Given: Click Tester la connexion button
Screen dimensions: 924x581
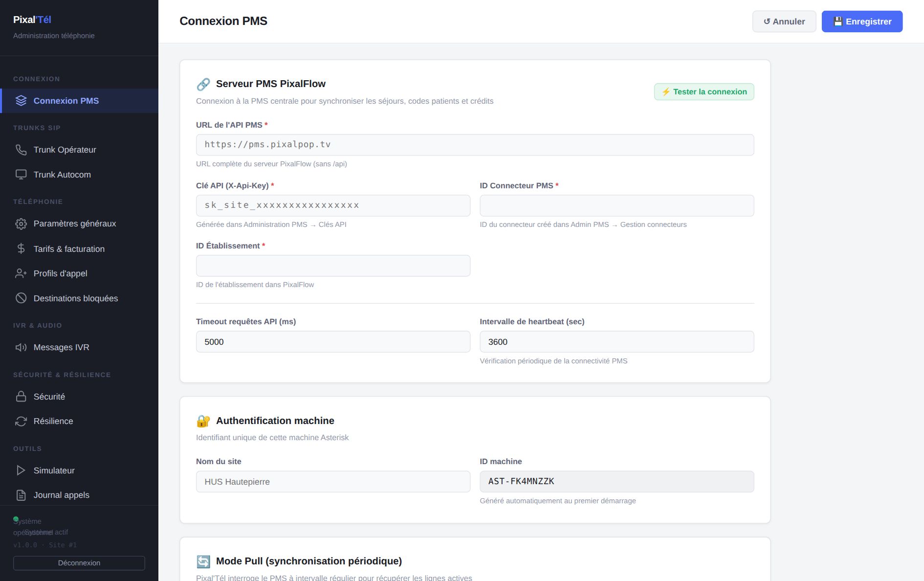Looking at the screenshot, I should coord(704,92).
